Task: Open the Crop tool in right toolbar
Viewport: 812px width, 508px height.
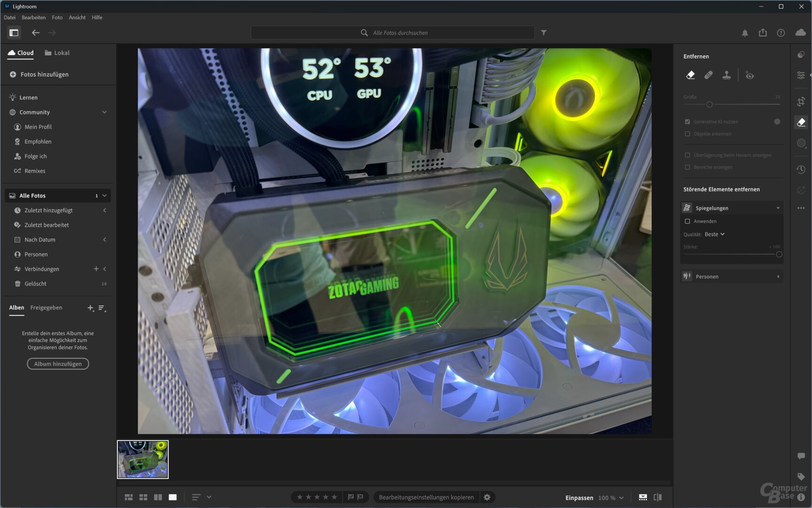Action: click(801, 101)
